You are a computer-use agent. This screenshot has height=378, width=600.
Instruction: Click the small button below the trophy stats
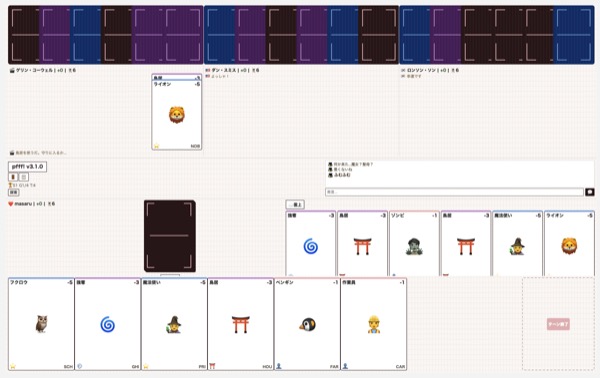[14, 192]
